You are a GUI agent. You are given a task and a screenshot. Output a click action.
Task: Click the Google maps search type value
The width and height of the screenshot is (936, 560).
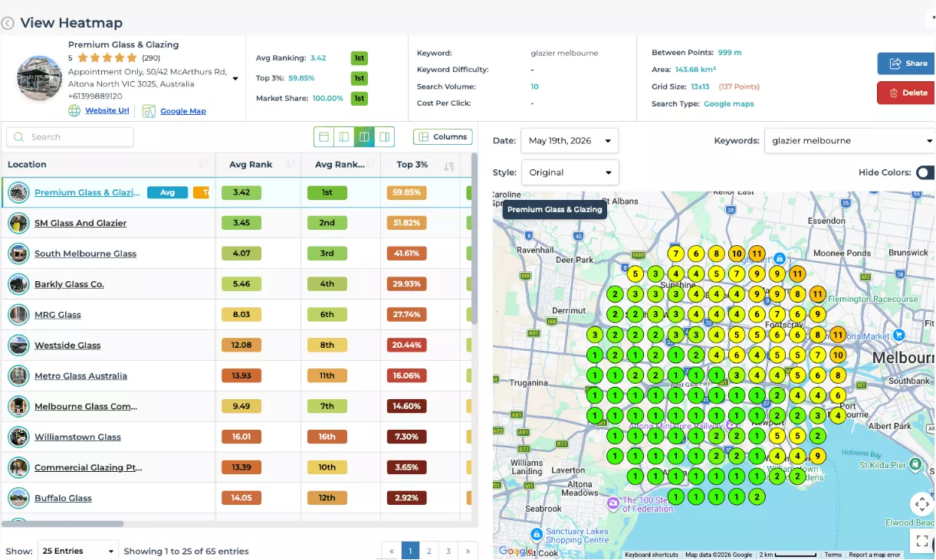[x=729, y=104]
